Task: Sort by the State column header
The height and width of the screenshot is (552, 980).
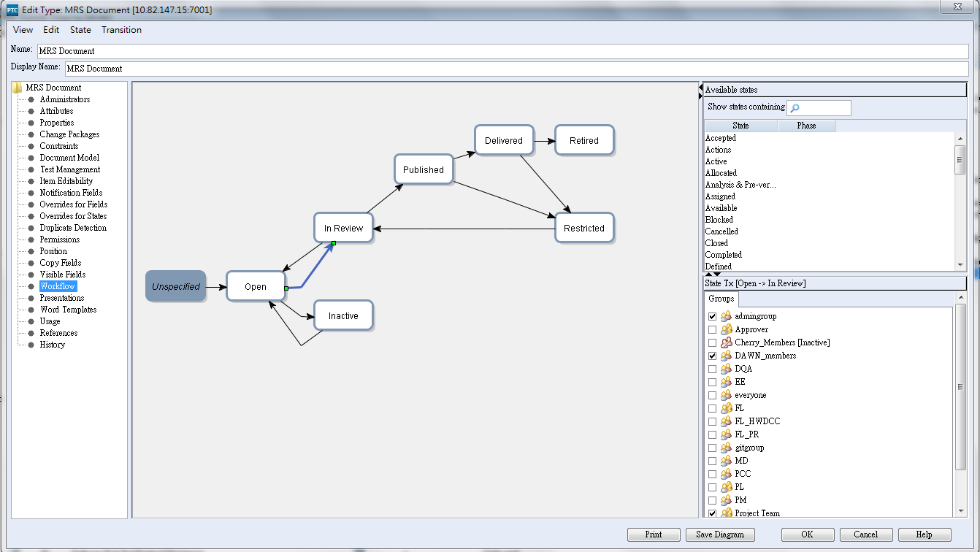Action: [x=740, y=126]
